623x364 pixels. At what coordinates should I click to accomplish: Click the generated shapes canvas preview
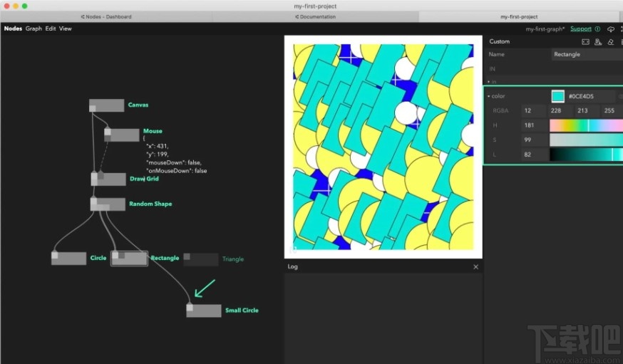pos(383,147)
